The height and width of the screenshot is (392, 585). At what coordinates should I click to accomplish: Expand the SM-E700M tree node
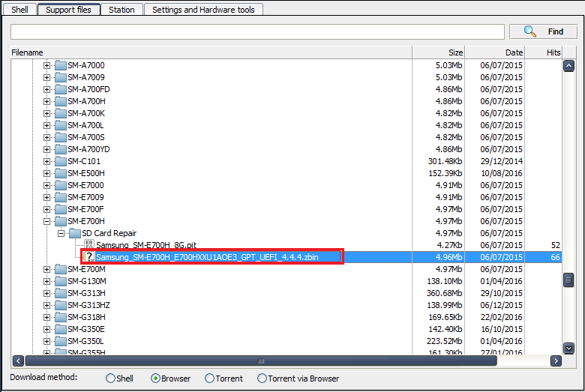tap(46, 269)
